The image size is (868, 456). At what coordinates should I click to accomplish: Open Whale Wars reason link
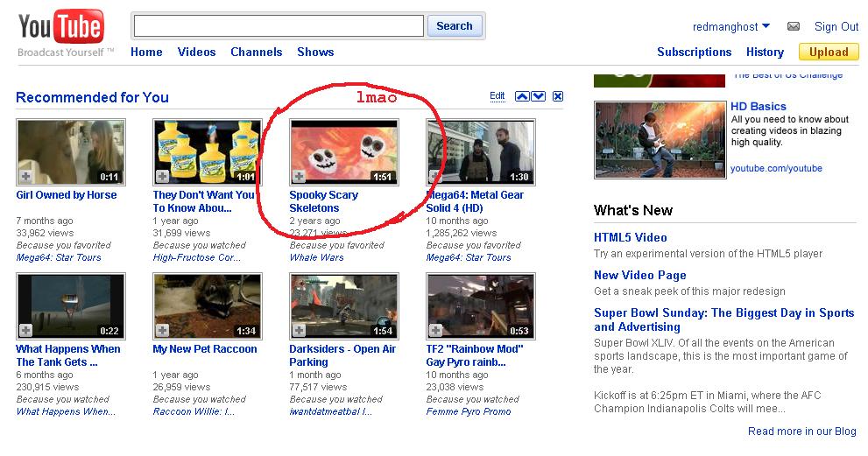coord(317,257)
